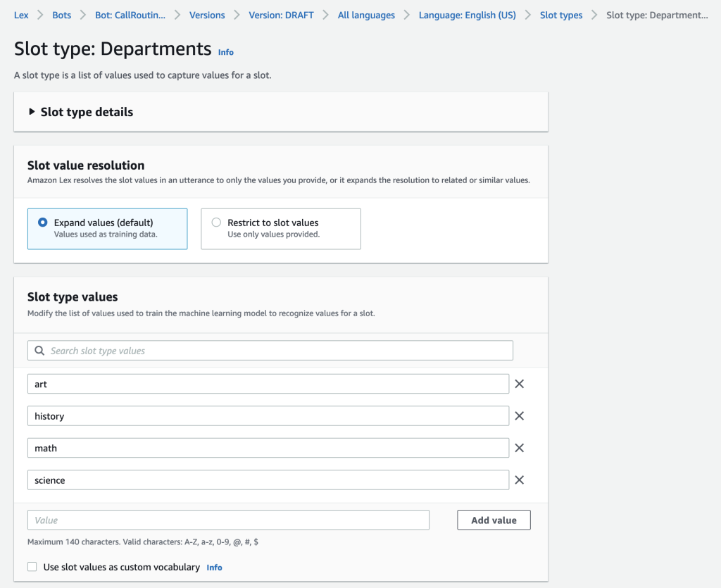Click the search magnifier in slot type values
This screenshot has width=721, height=588.
point(39,350)
